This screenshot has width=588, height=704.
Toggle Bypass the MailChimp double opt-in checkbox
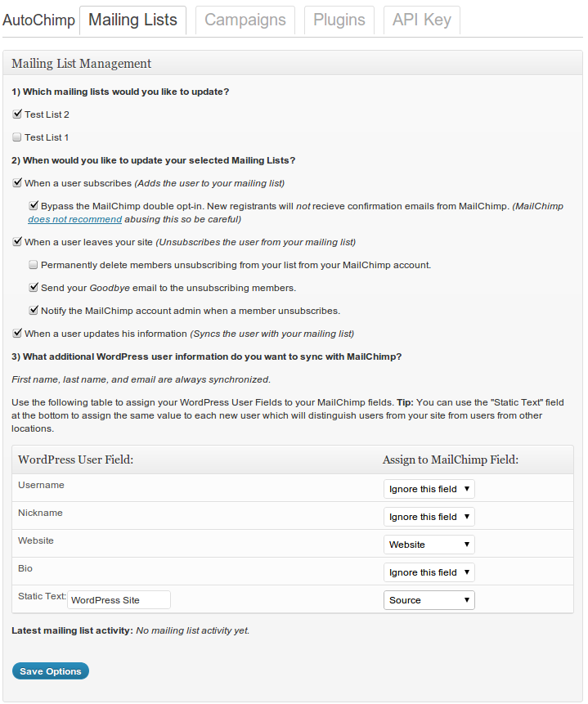click(x=34, y=205)
